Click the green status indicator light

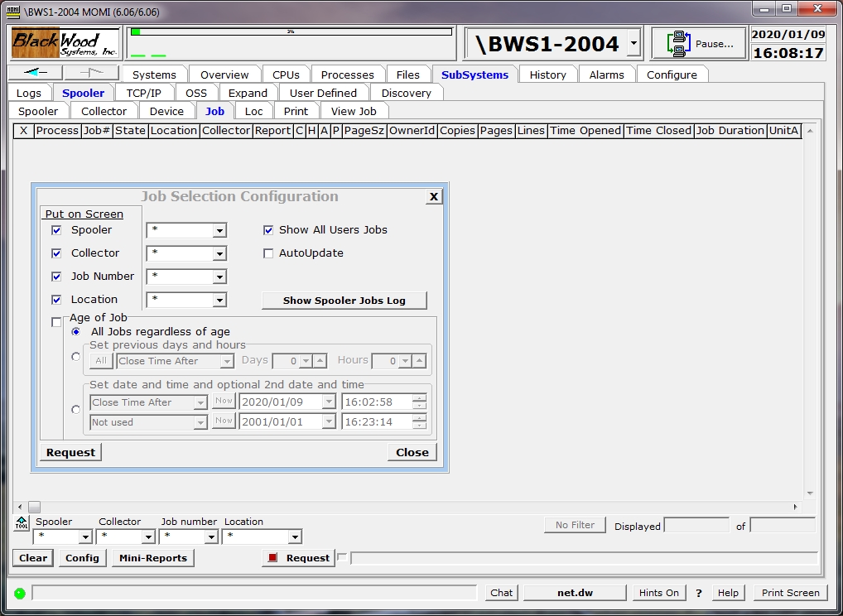(19, 593)
